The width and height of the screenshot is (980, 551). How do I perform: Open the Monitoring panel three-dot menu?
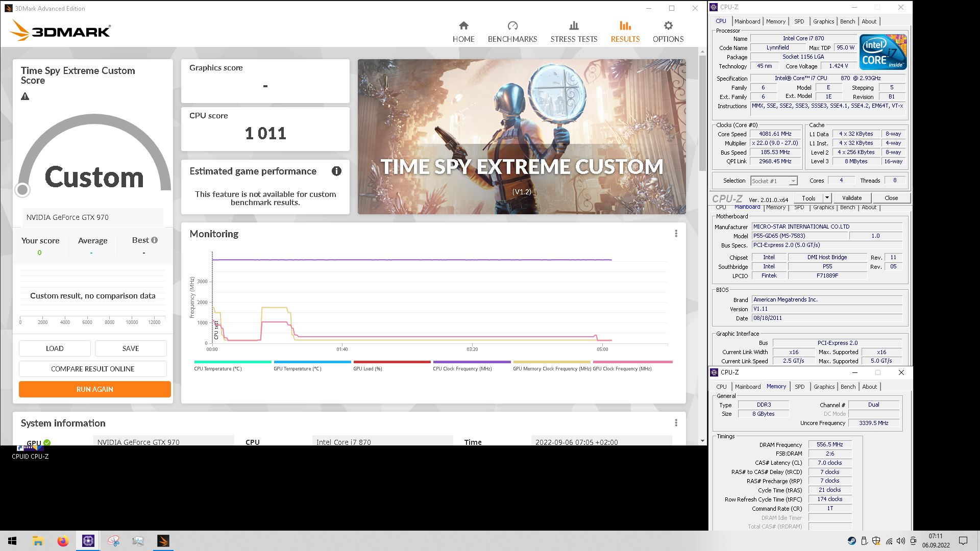click(x=676, y=234)
